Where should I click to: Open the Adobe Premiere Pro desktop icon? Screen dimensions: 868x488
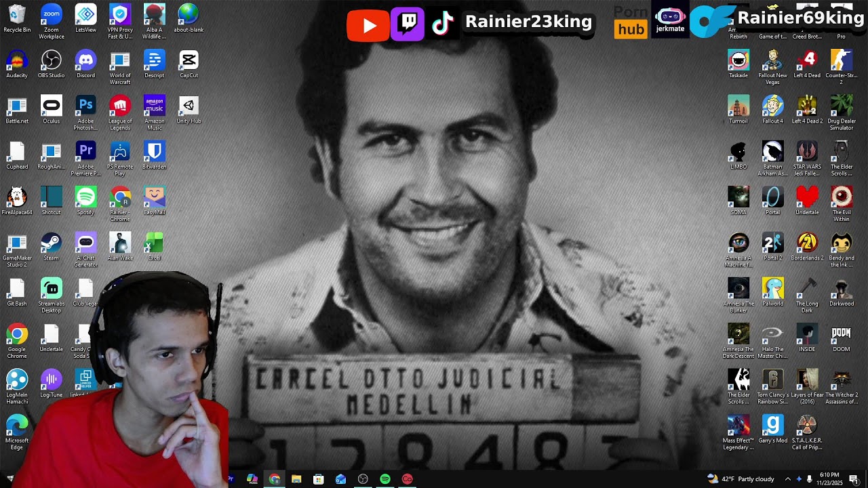coord(85,159)
